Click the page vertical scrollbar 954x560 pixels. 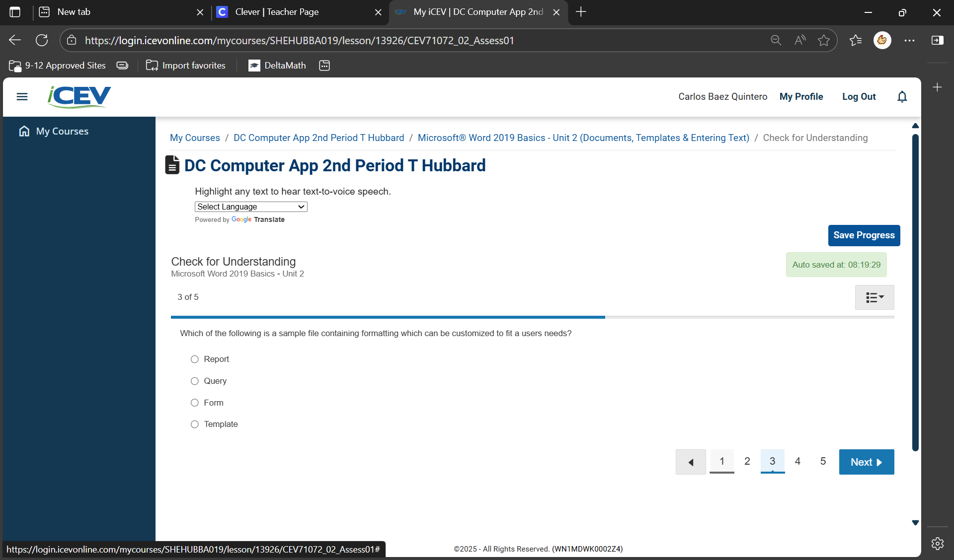tap(915, 292)
